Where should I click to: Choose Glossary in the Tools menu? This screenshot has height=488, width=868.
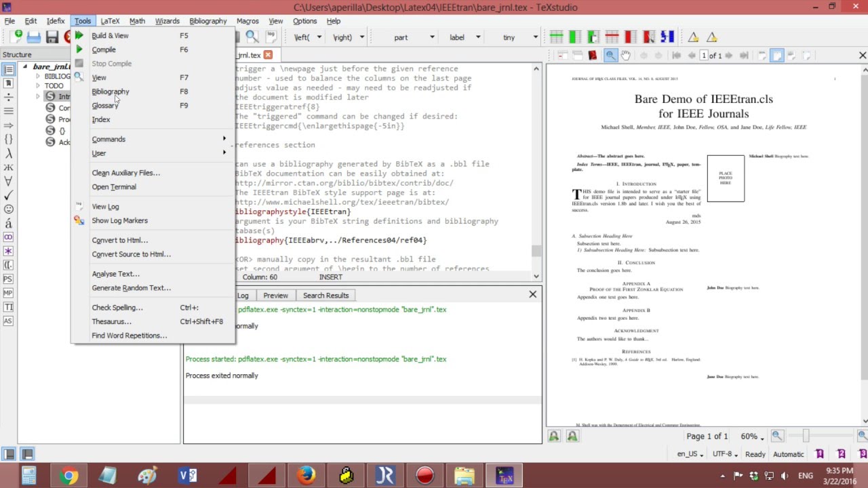tap(153, 106)
